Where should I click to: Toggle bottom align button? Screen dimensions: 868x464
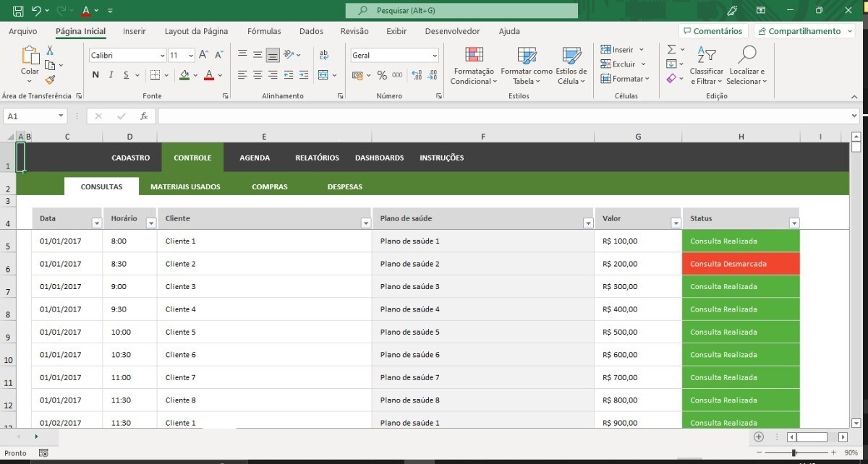(x=273, y=55)
